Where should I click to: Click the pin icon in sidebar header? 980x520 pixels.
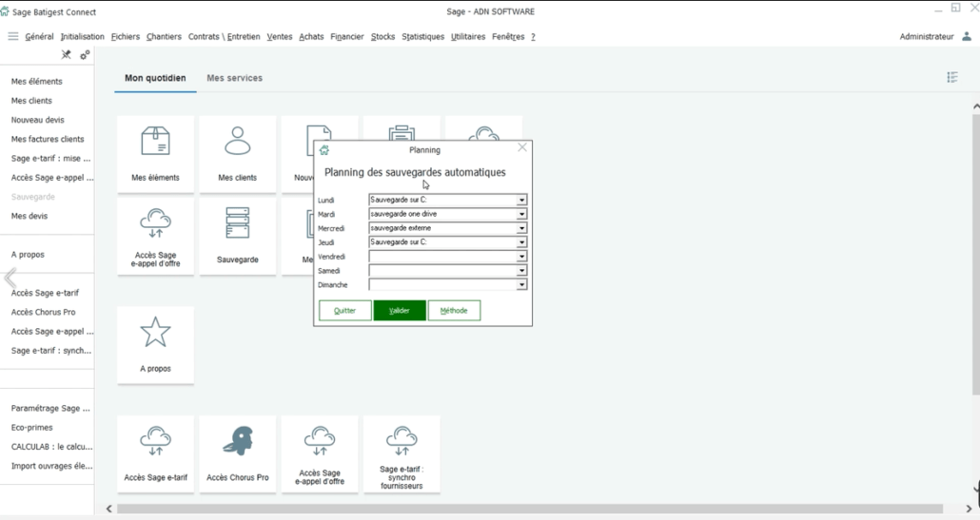[66, 55]
